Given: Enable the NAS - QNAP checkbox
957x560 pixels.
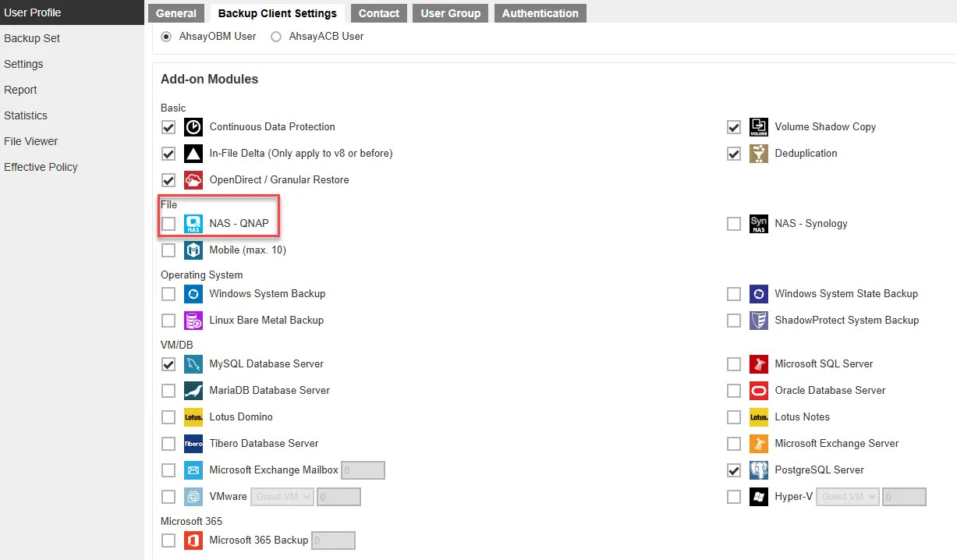Looking at the screenshot, I should [168, 224].
